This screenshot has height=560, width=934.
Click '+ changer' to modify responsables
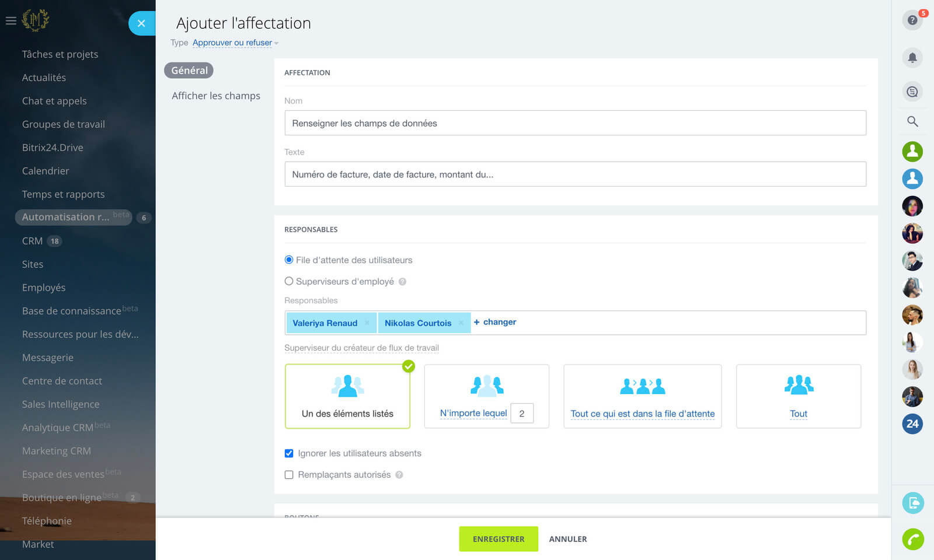click(x=495, y=322)
